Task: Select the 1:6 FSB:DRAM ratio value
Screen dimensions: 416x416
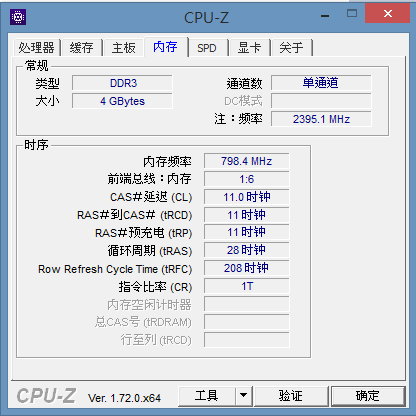Action: 247,179
